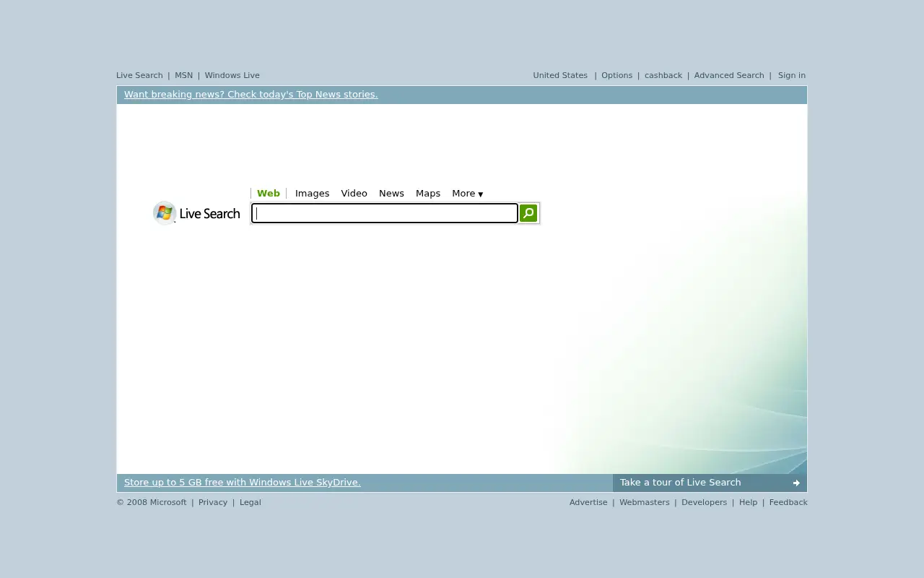Open the Advertise footer link

[588, 502]
